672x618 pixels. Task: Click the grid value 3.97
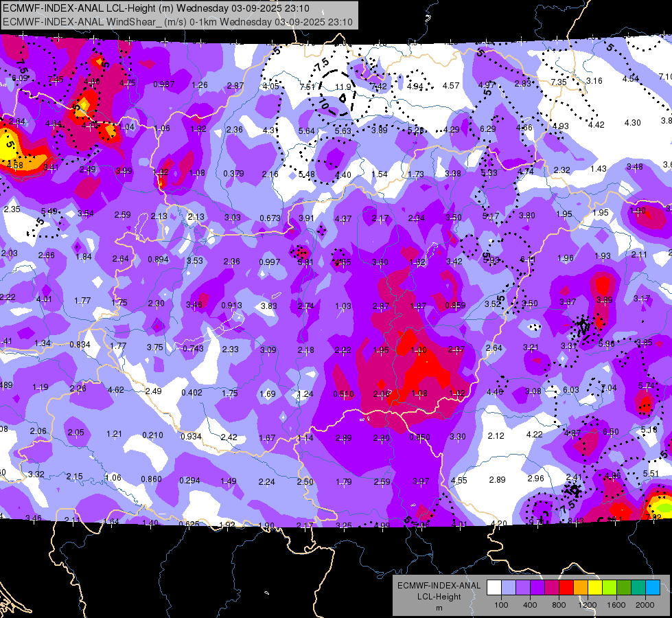420,481
